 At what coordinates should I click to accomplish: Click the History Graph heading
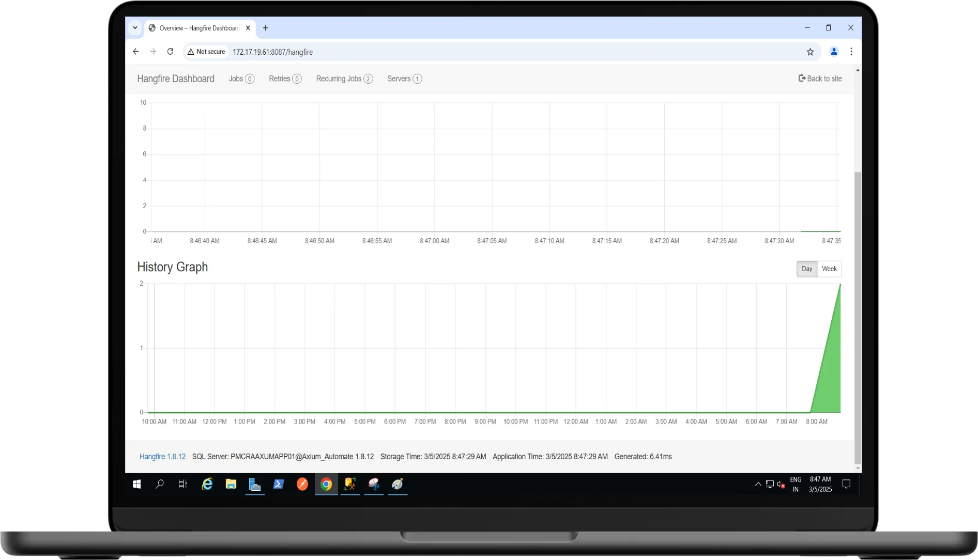[x=173, y=267]
